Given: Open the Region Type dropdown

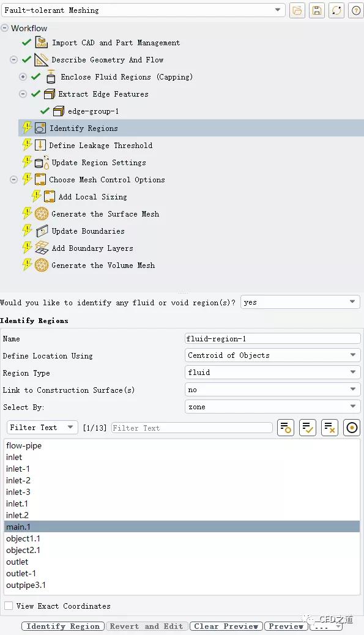Looking at the screenshot, I should 272,372.
